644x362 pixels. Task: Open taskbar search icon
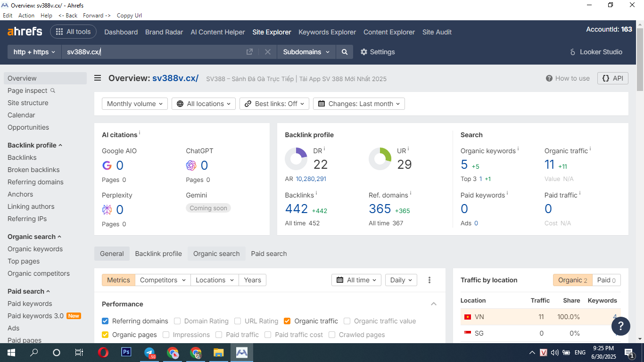pyautogui.click(x=34, y=353)
